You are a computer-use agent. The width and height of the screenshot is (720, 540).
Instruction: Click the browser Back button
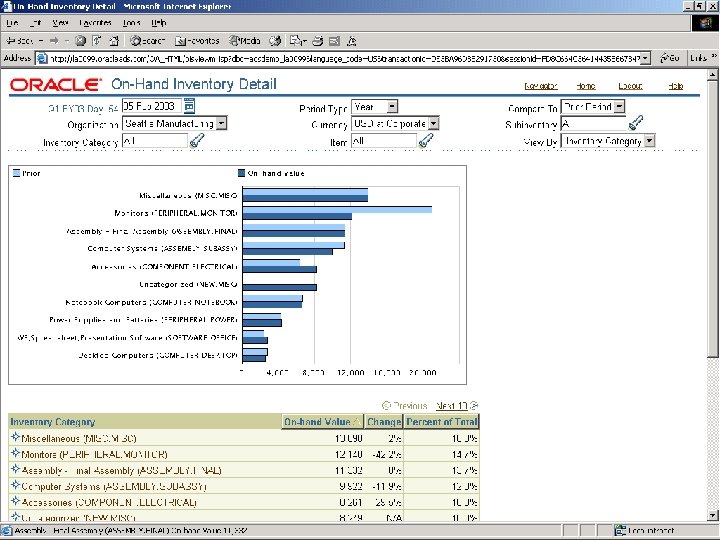pos(20,40)
